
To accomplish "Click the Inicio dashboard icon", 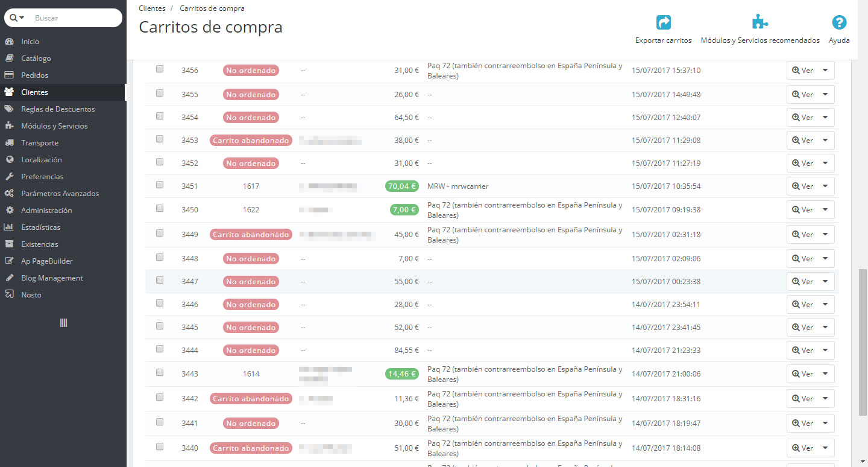I will (x=9, y=42).
